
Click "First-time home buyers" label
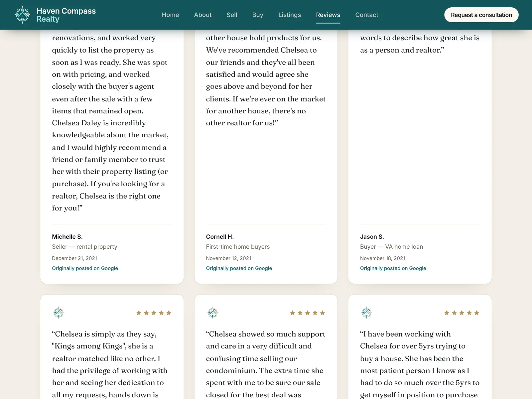pyautogui.click(x=238, y=247)
